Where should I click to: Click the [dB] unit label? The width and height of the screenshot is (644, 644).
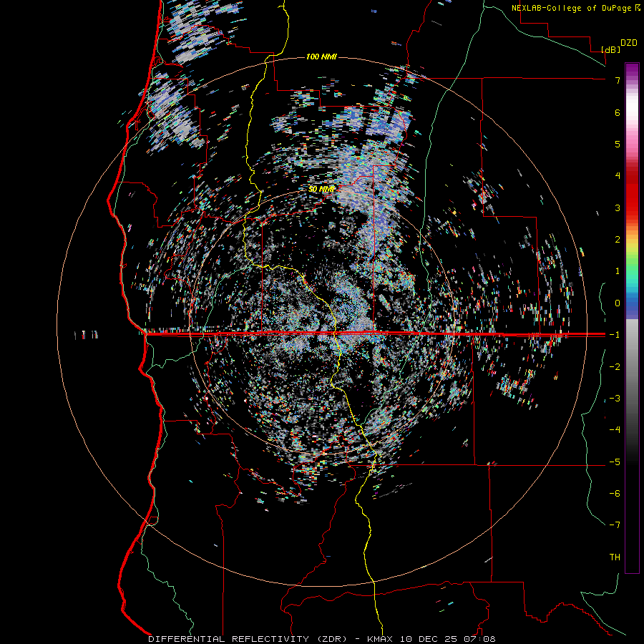(x=611, y=49)
